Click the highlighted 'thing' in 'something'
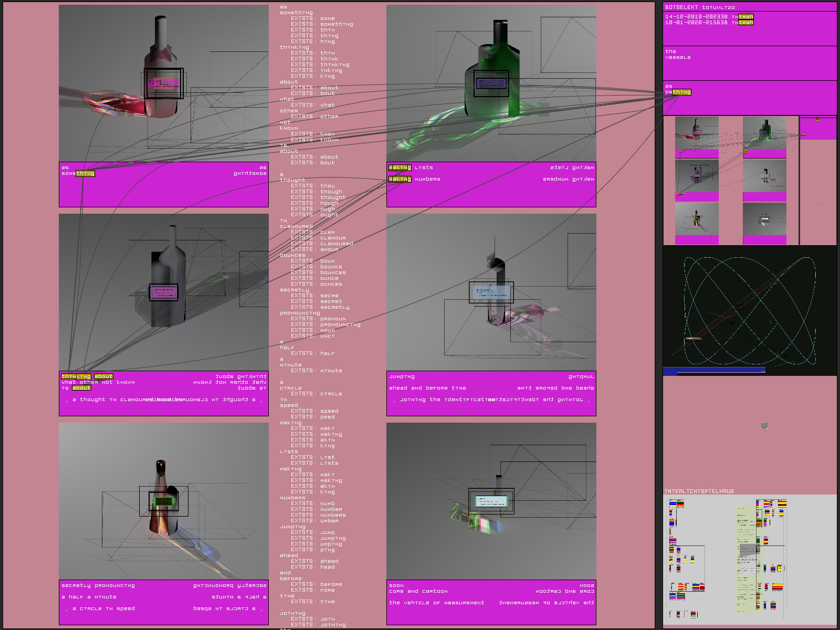 pos(85,173)
